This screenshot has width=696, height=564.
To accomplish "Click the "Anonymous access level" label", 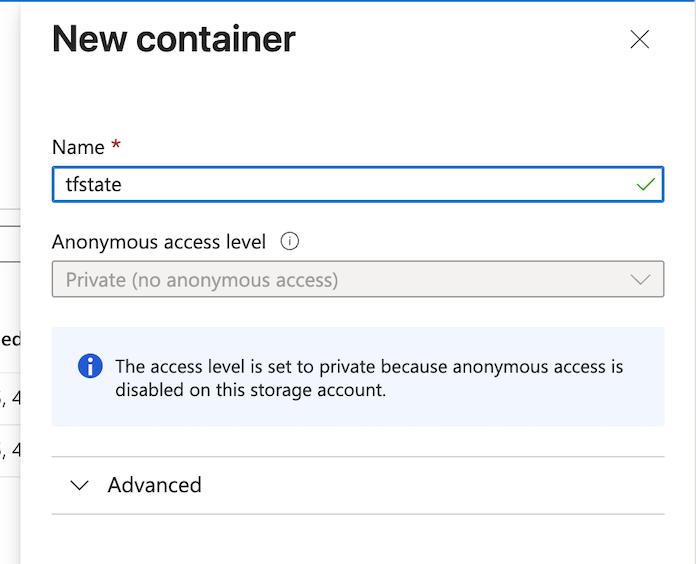I will (x=159, y=242).
